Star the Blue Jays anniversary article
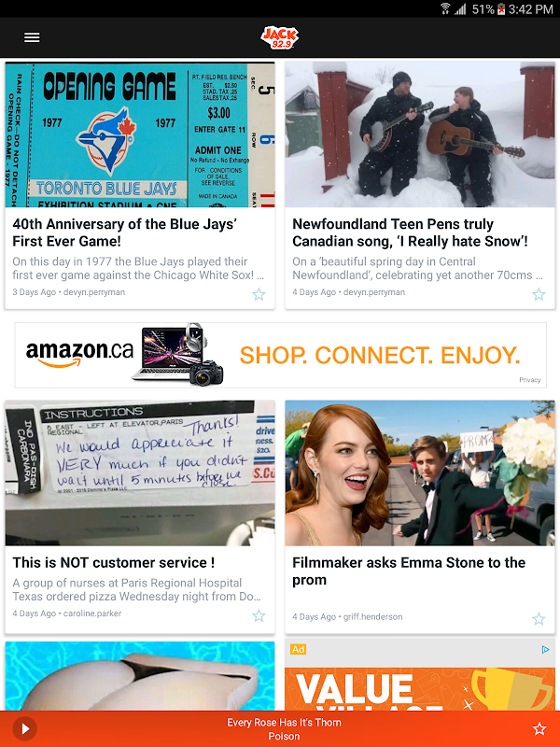This screenshot has height=747, width=560. pos(259,294)
